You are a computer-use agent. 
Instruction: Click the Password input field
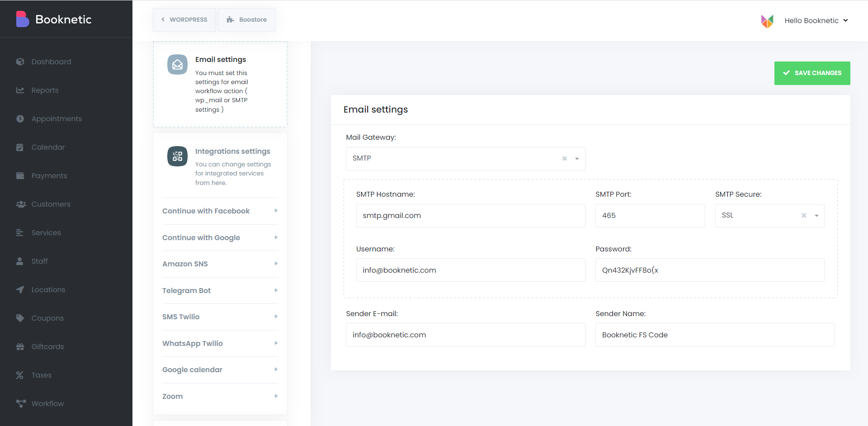710,270
